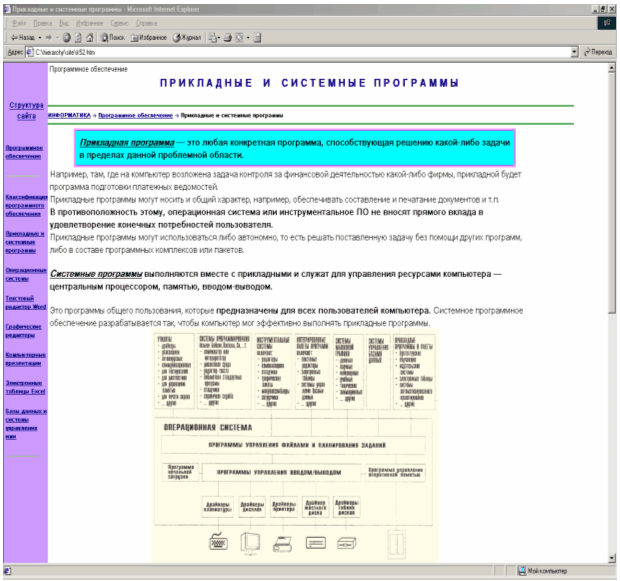Expand the address bar dropdown arrow
The height and width of the screenshot is (581, 620).
(574, 51)
